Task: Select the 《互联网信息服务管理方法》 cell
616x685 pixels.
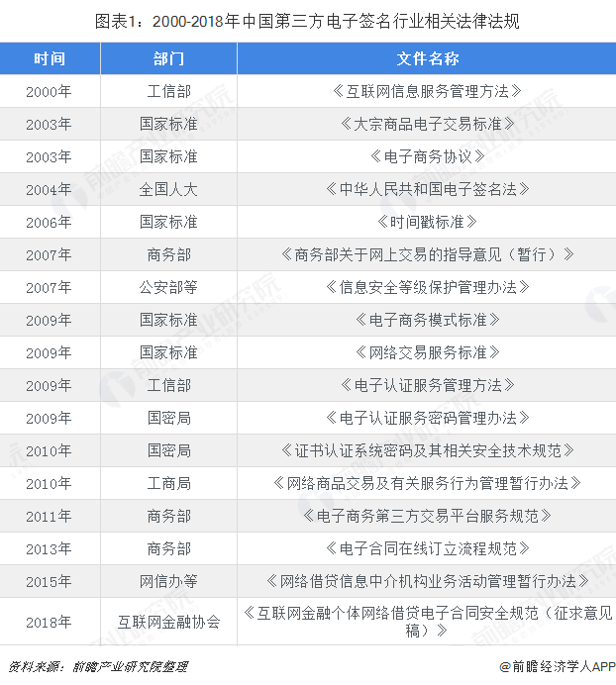Action: tap(427, 91)
